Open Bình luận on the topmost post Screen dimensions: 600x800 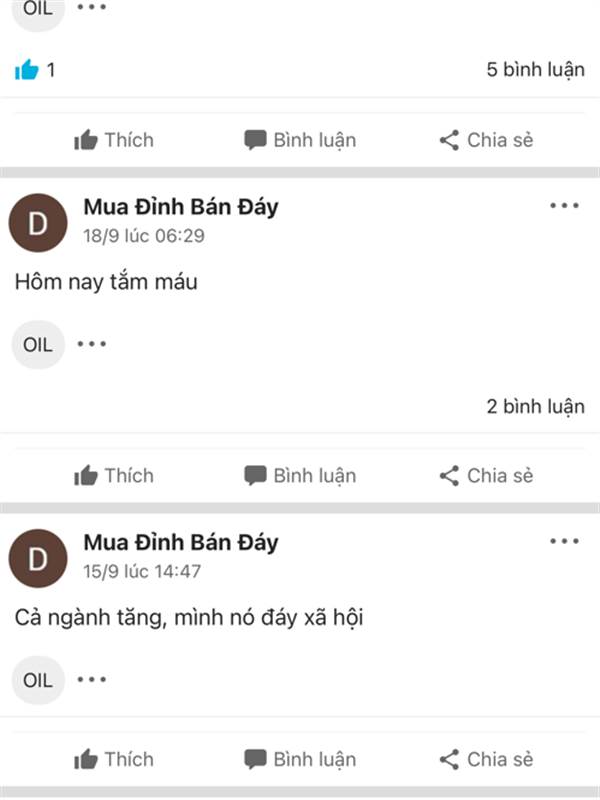tap(300, 140)
